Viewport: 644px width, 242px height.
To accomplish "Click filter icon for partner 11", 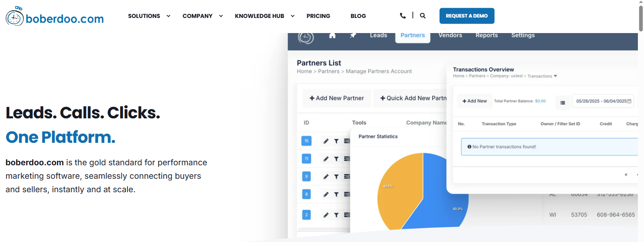I will [336, 159].
